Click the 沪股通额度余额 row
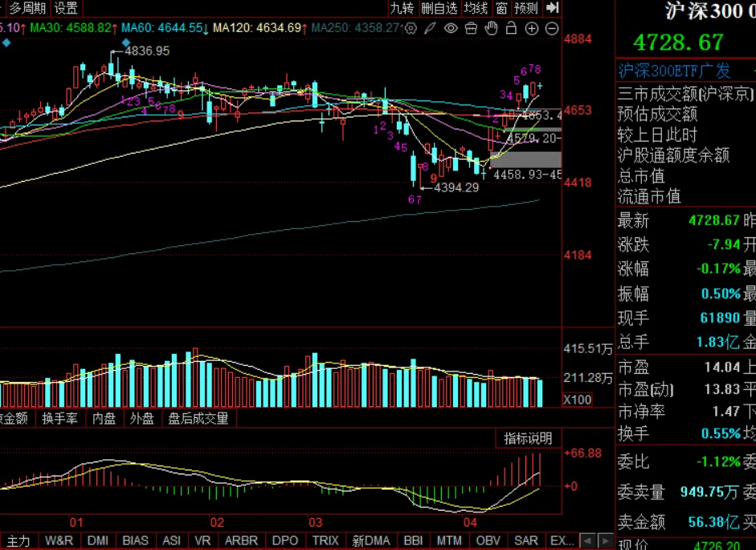This screenshot has height=550, width=756. (673, 155)
